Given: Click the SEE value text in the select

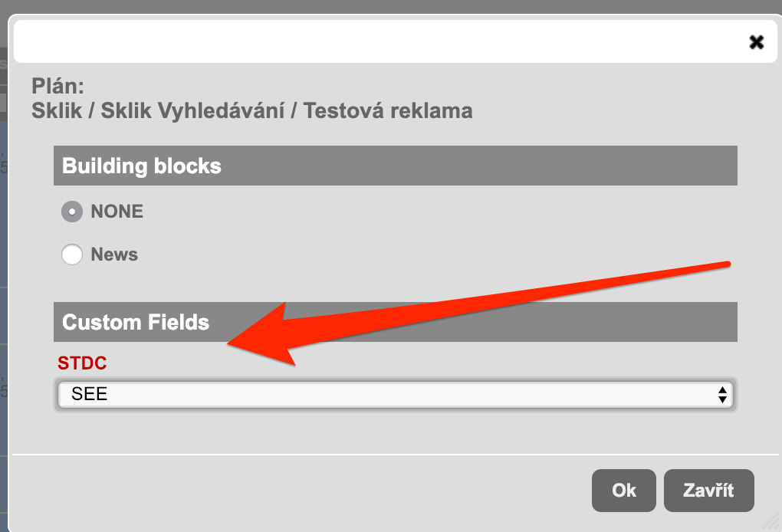Looking at the screenshot, I should pyautogui.click(x=89, y=395).
